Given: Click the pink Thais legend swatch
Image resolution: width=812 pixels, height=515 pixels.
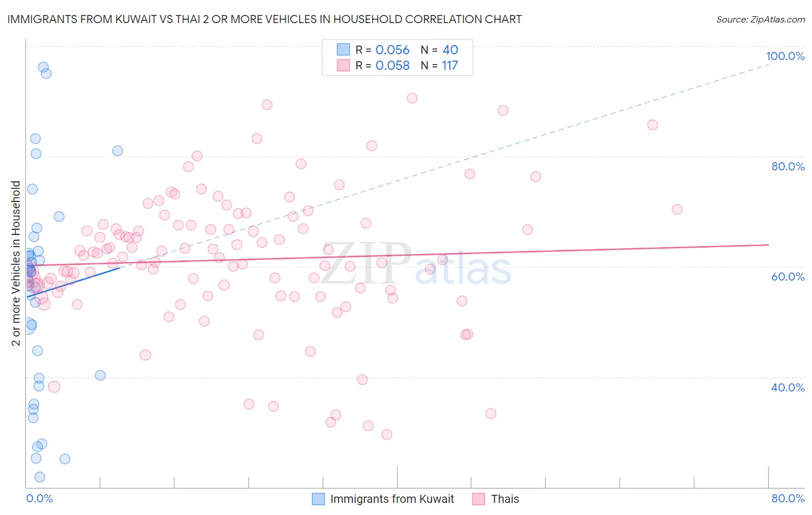Looking at the screenshot, I should pyautogui.click(x=478, y=499).
